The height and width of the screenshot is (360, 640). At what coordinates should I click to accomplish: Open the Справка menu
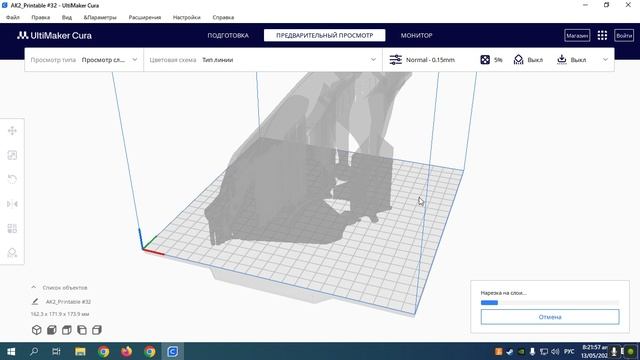(x=223, y=18)
